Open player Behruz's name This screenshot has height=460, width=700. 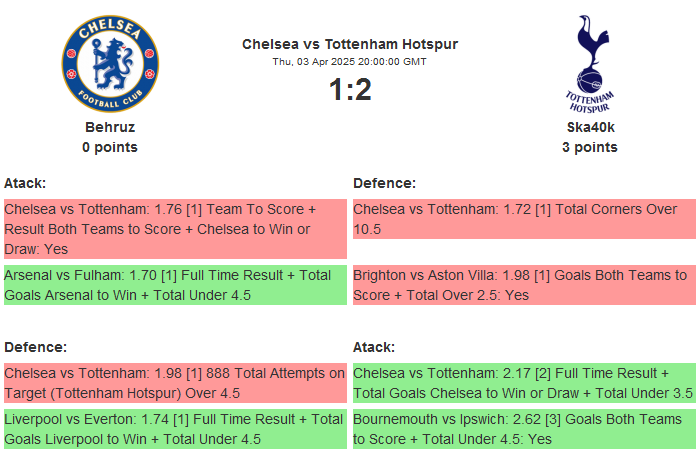click(x=110, y=127)
